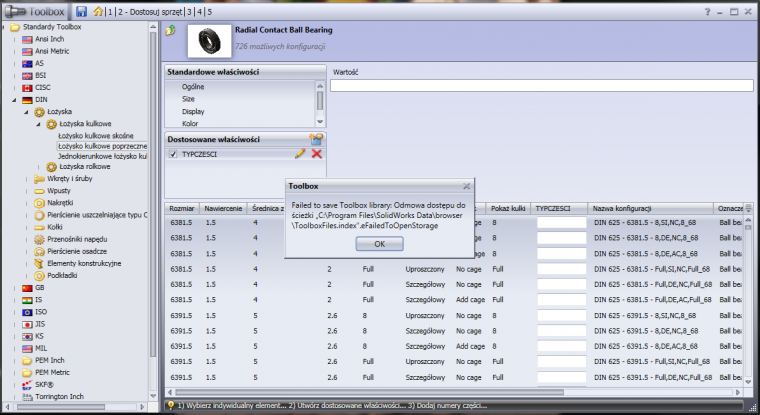
Task: Select Łożysko kulkowe poprzeczne tree item
Action: point(102,146)
